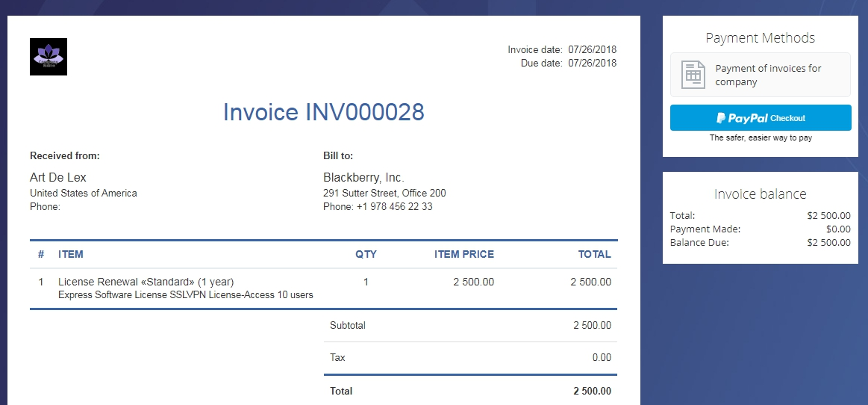The image size is (868, 405).
Task: Click the lotus company logo
Action: coord(49,57)
